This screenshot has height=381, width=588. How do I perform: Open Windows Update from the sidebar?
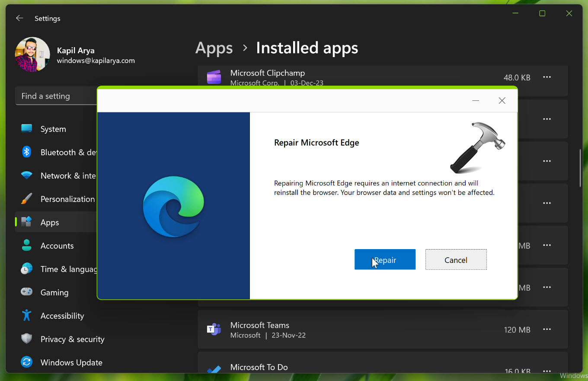pyautogui.click(x=71, y=362)
